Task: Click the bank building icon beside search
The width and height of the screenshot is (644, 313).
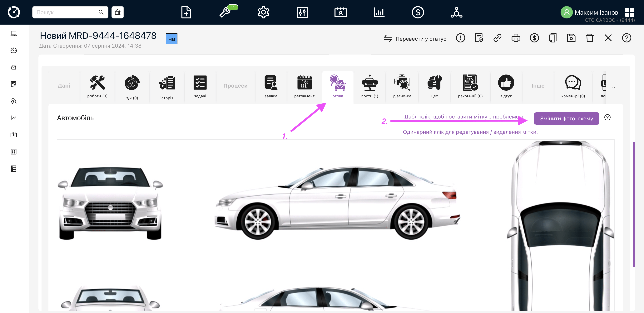Action: click(117, 12)
